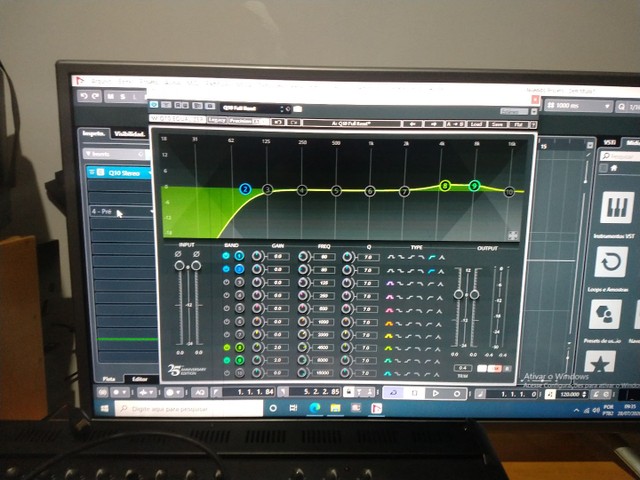Click A to B copy button
The width and height of the screenshot is (640, 480).
tap(455, 124)
